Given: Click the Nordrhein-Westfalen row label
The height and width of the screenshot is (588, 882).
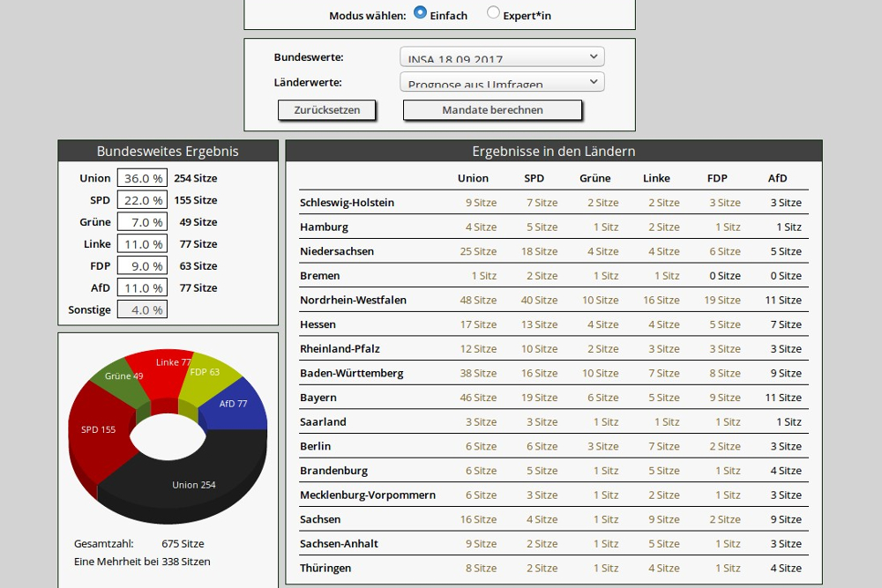Looking at the screenshot, I should (x=353, y=300).
